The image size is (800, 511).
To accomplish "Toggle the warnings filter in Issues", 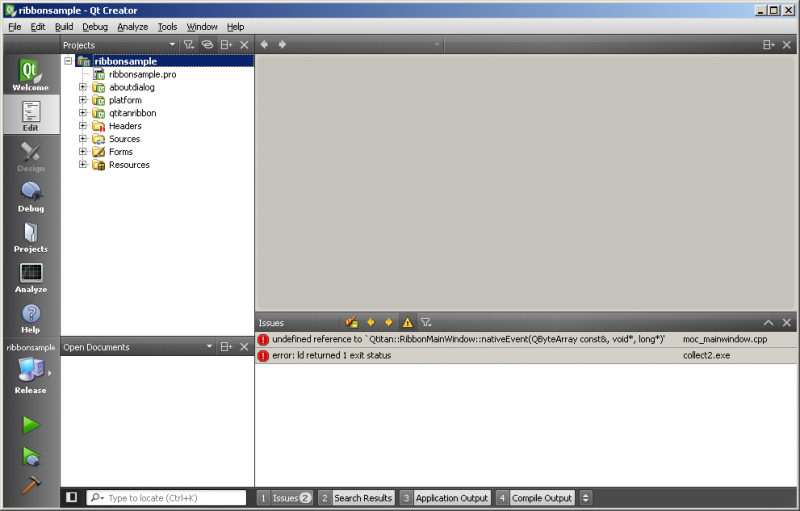I will click(x=407, y=323).
